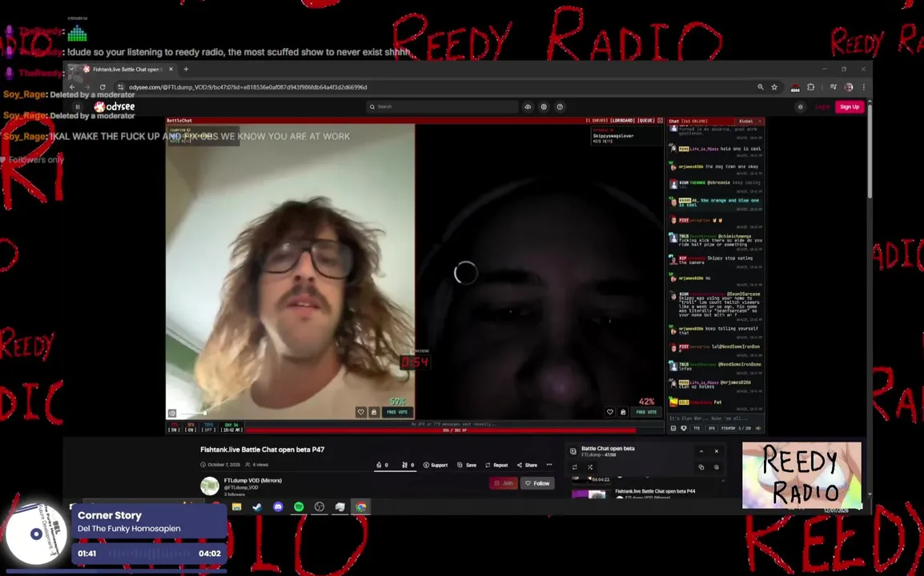The image size is (924, 576).
Task: Click the Join button for FTLdump VOD
Action: [504, 483]
